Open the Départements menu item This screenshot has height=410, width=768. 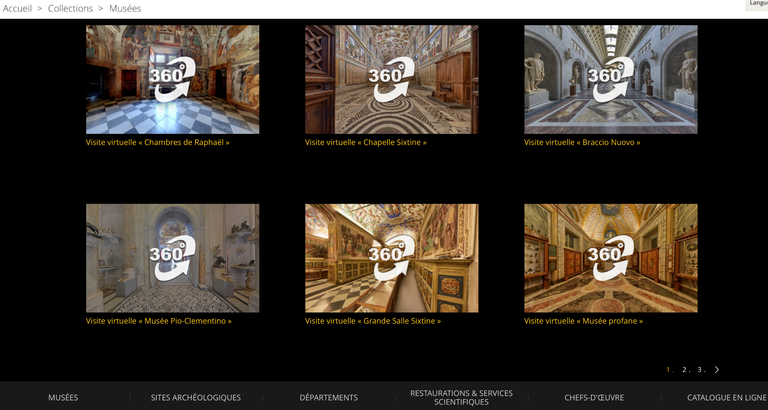(329, 398)
